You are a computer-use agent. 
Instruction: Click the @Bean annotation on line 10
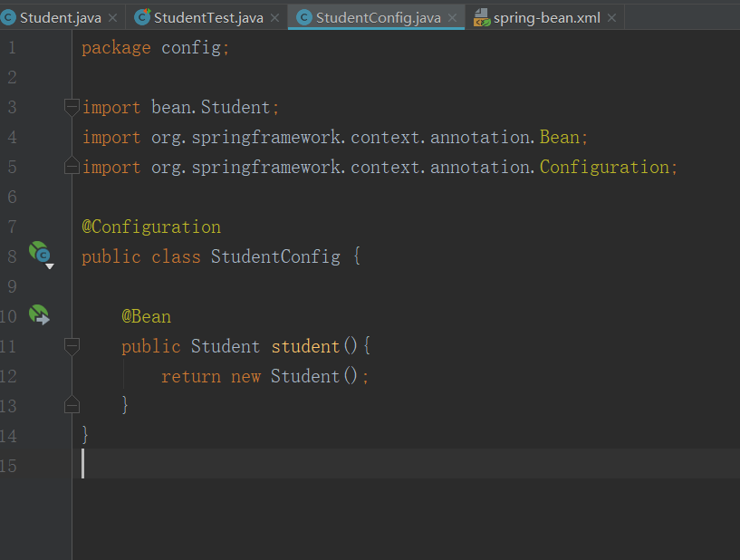coord(147,317)
